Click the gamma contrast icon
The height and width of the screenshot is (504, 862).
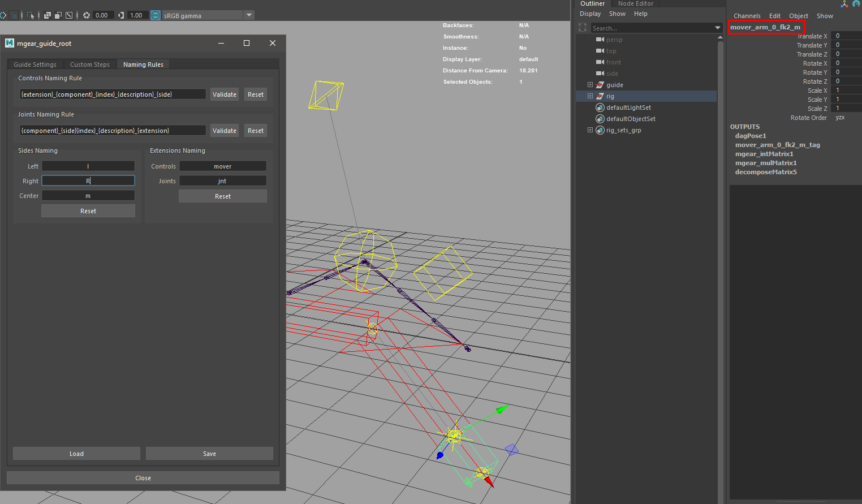coord(121,15)
